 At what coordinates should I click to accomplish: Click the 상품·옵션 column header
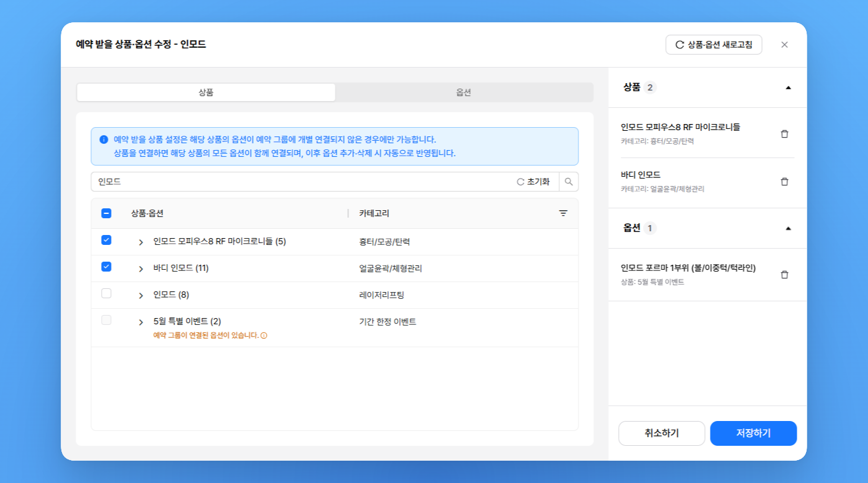click(x=147, y=213)
